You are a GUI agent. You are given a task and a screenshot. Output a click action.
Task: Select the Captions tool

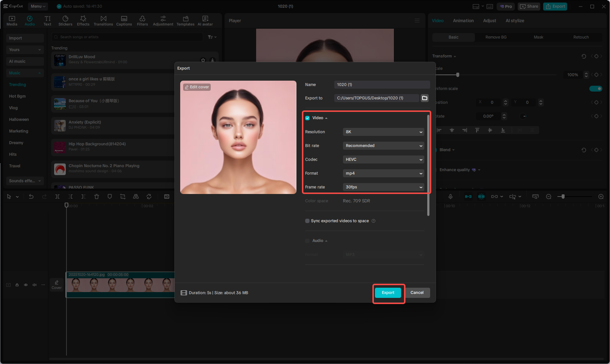124,21
